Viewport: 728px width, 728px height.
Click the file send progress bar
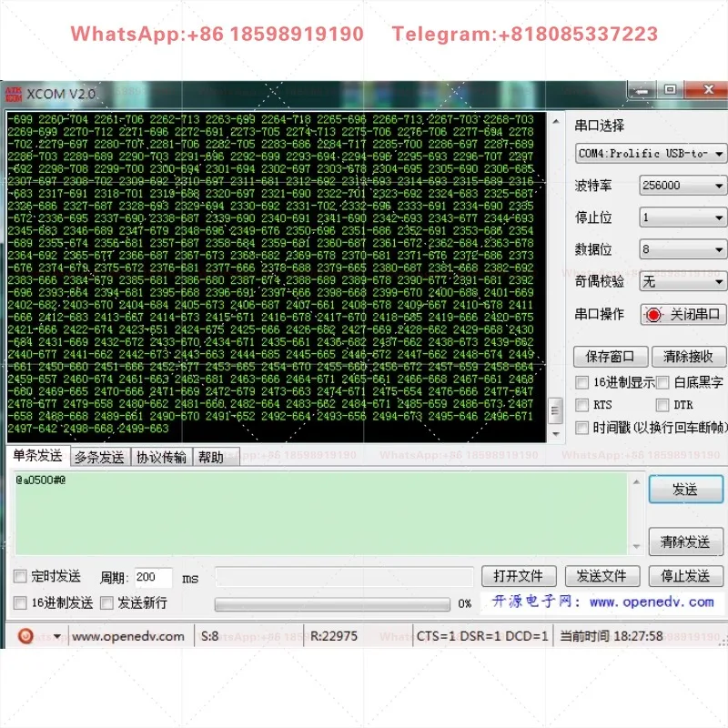[x=332, y=603]
